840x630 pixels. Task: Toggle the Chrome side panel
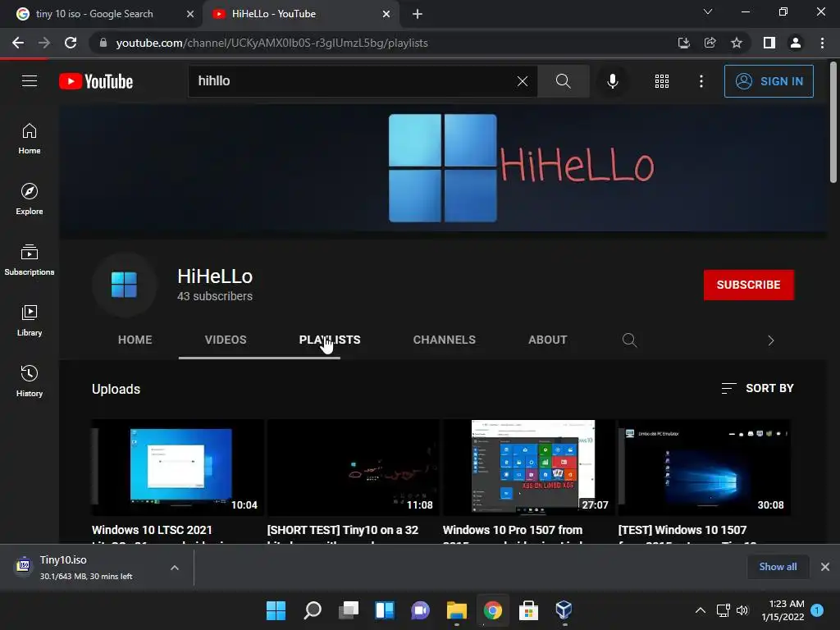point(769,43)
